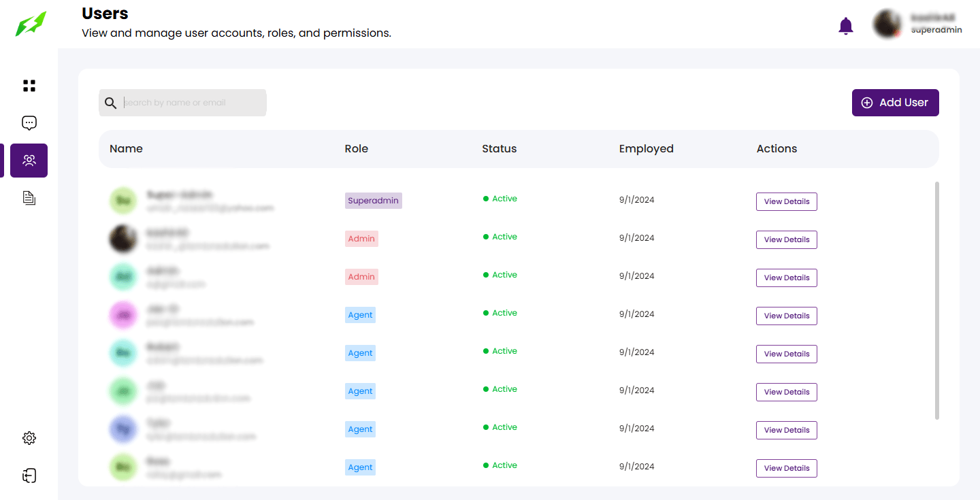Click the Add User button
This screenshot has height=500, width=980.
click(895, 103)
